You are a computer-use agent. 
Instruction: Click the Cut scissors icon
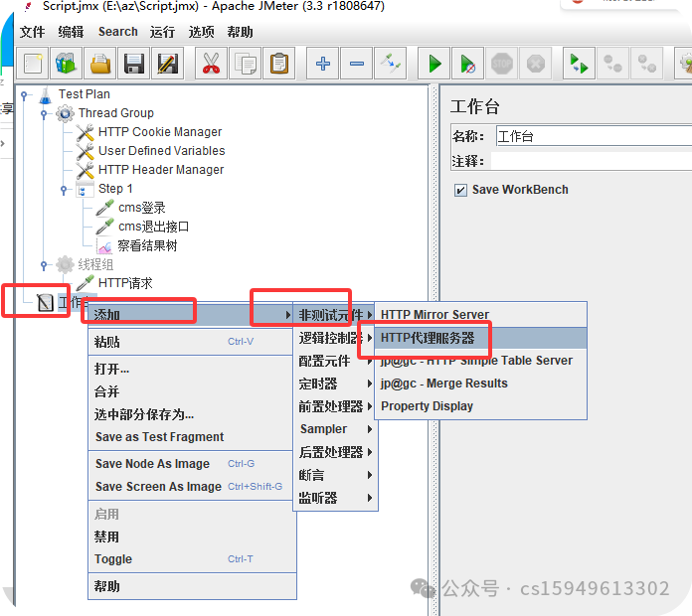pos(211,64)
